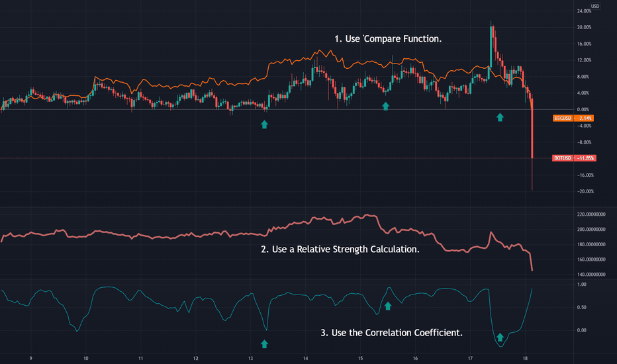Viewport: 617px width, 364px height.
Task: Click the DOTUSD -11.85% price label
Action: (x=574, y=158)
